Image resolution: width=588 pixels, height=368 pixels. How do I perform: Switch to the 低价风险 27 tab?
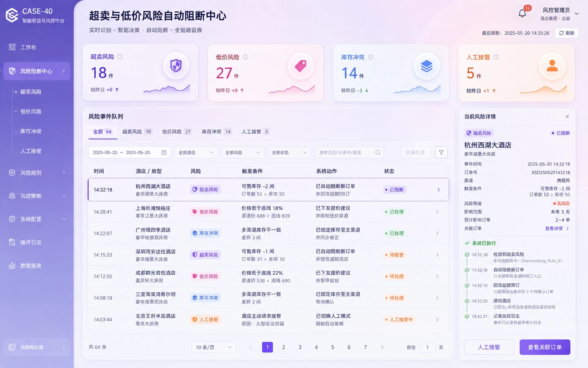[177, 132]
